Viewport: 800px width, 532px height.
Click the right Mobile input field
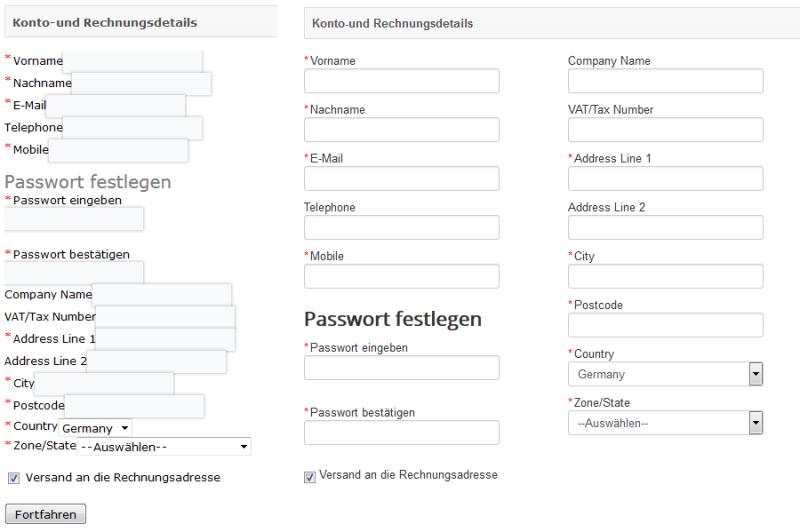click(x=401, y=276)
